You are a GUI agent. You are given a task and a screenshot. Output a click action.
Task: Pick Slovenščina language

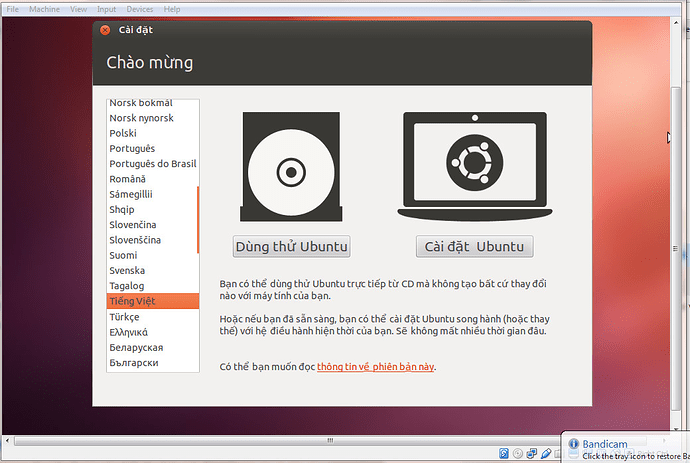tap(152, 240)
